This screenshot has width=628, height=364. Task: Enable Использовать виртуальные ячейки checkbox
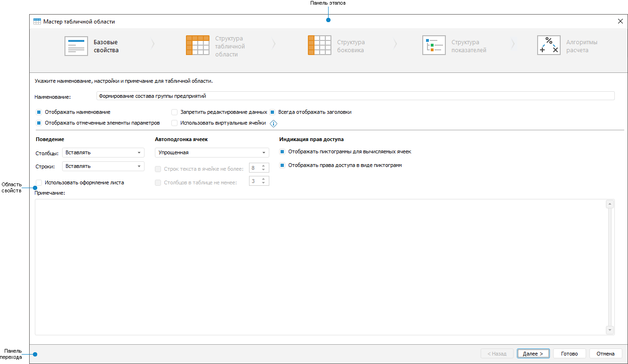click(x=175, y=123)
